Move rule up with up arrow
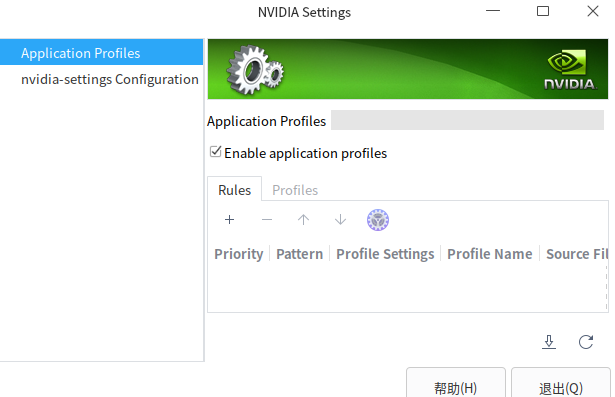 303,220
